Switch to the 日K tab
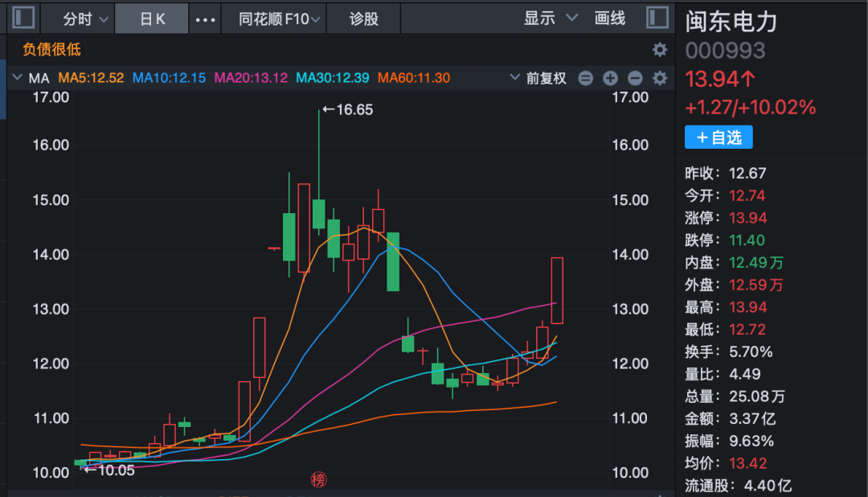 tap(151, 18)
